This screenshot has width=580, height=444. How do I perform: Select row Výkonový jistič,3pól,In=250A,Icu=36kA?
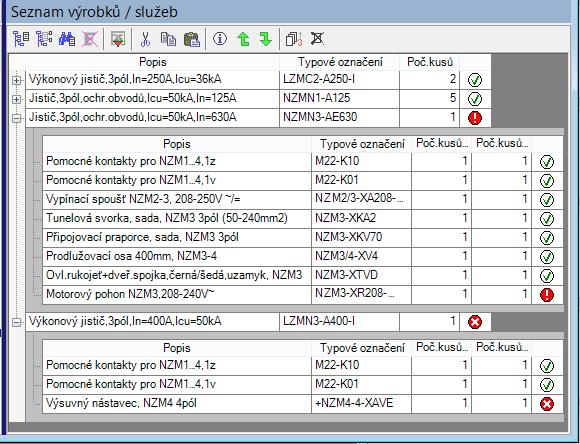click(x=258, y=80)
